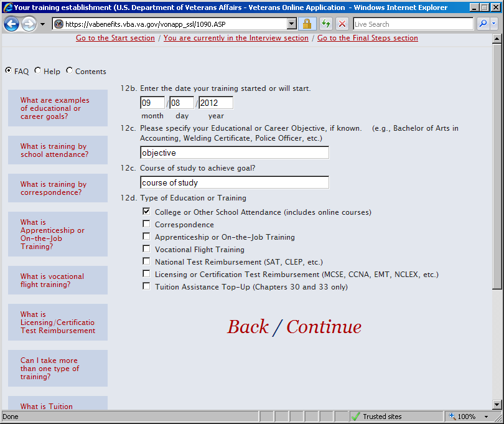Click the zoom magnifier icon in status bar
Image resolution: width=504 pixels, height=424 pixels.
click(x=452, y=417)
